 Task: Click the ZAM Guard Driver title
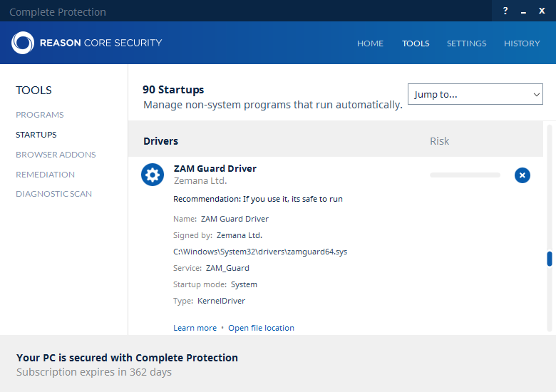pos(215,169)
